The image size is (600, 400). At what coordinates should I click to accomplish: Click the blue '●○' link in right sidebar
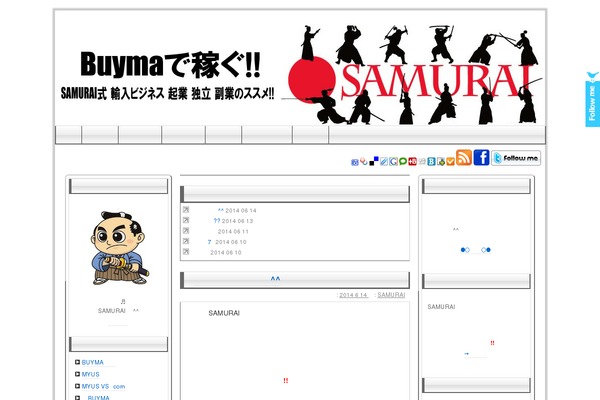[465, 250]
